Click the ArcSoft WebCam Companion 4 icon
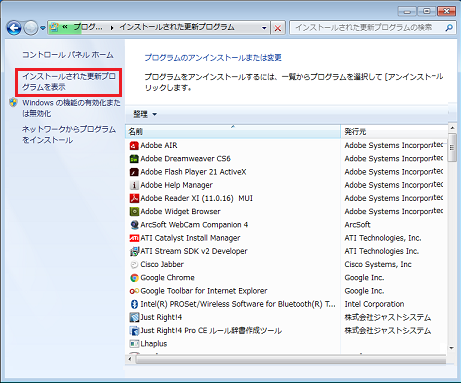This screenshot has width=461, height=383. 134,225
